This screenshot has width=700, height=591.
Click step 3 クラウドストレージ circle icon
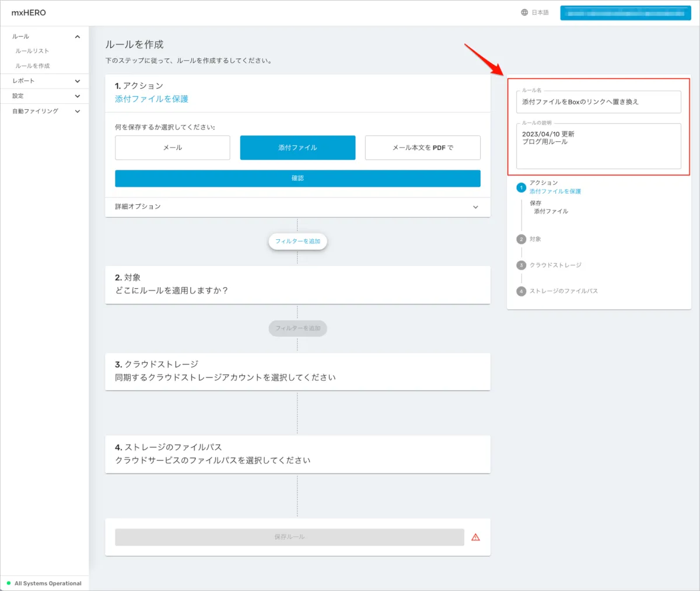[x=521, y=265]
